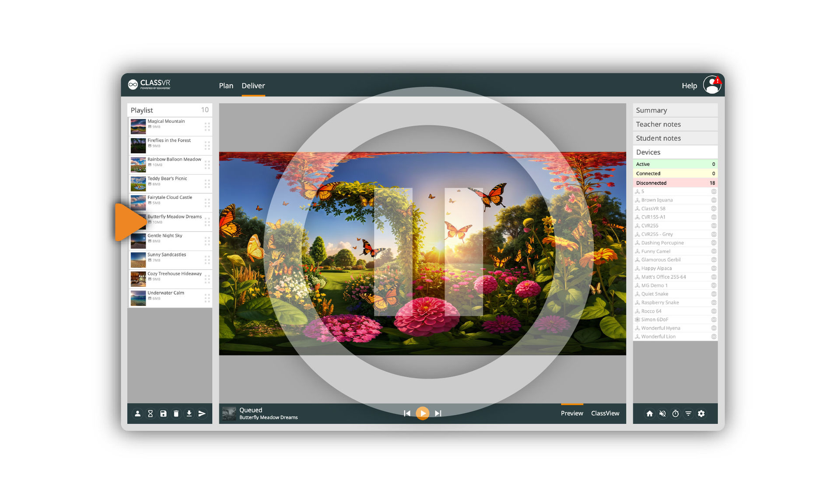Viewport: 840px width, 504px height.
Task: Toggle the status circle for Brown Iguana
Action: coord(714,200)
